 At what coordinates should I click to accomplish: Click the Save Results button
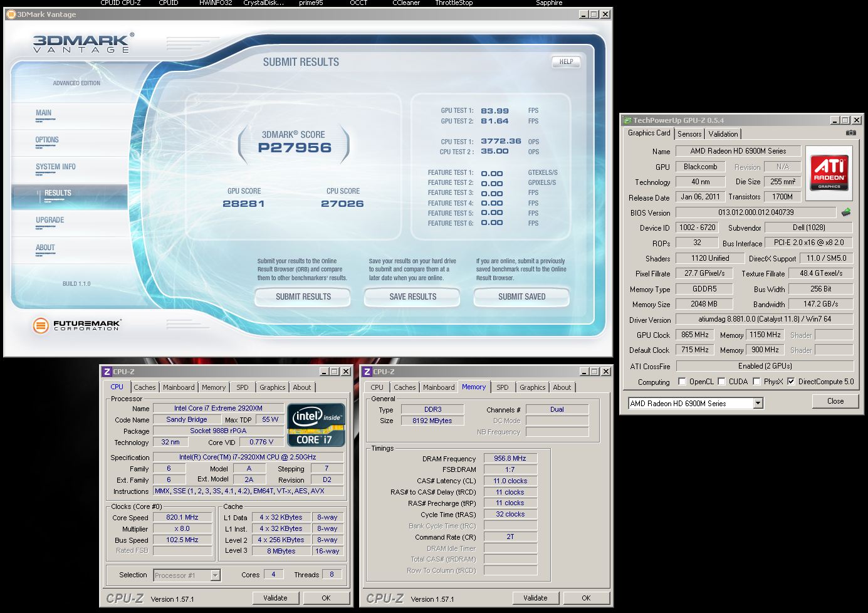(412, 297)
